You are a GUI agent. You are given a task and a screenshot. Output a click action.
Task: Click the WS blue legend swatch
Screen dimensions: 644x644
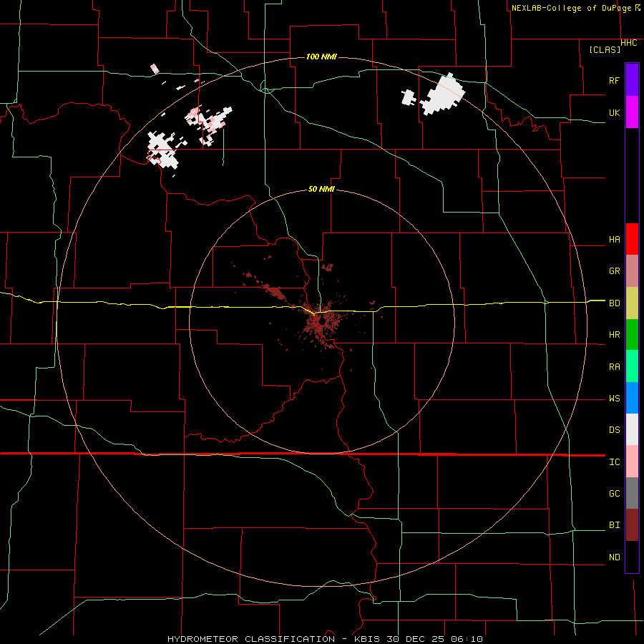632,398
